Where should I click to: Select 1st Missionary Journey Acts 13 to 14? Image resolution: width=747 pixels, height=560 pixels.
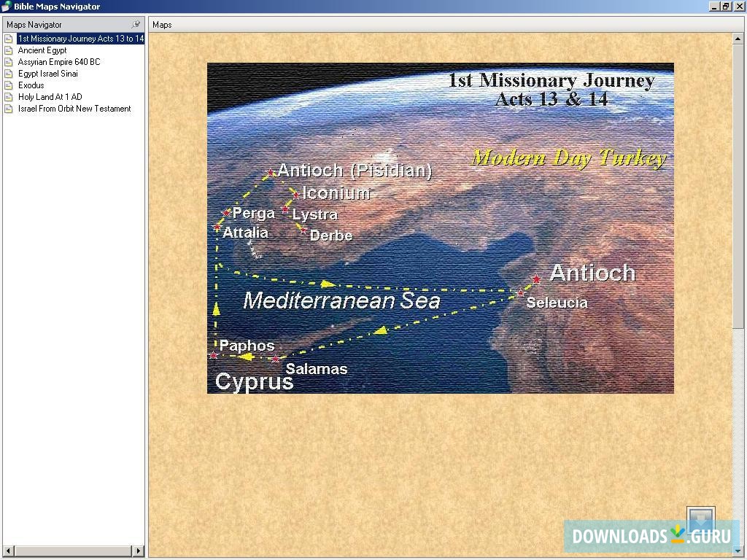(x=80, y=39)
